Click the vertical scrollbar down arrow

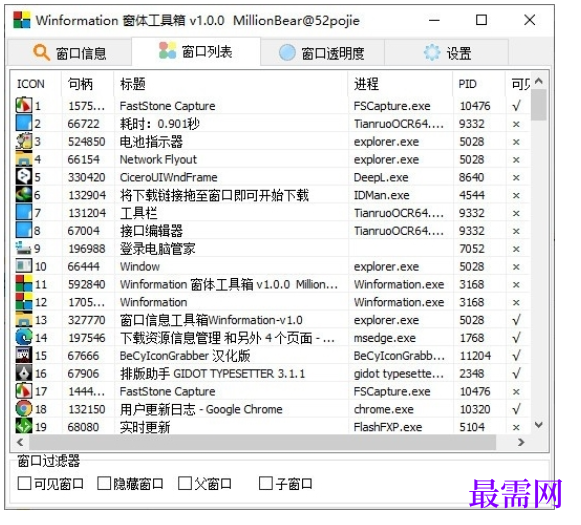pos(539,425)
